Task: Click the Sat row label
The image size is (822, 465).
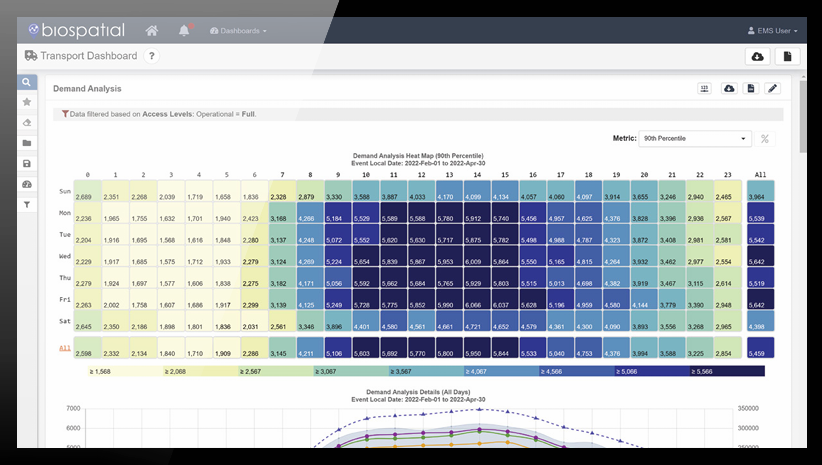Action: click(x=65, y=320)
